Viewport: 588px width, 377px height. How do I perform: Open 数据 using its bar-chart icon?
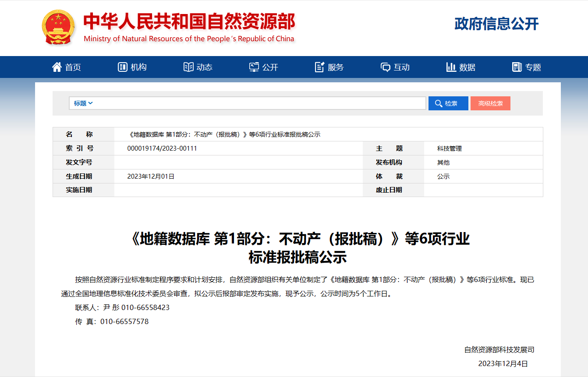[451, 67]
